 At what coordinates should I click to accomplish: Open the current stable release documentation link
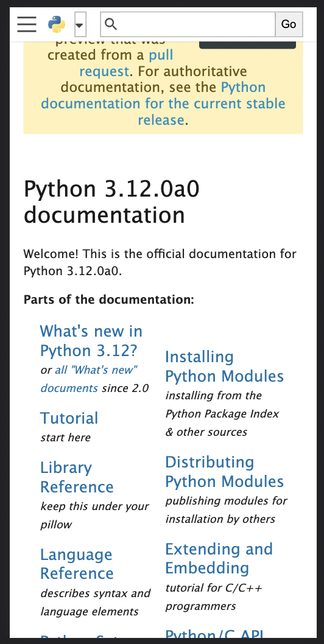(163, 103)
